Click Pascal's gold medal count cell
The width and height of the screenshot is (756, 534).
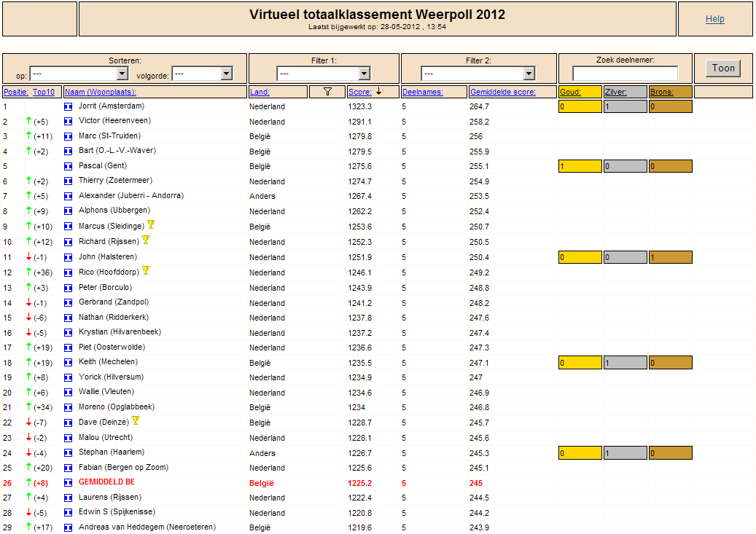tap(580, 166)
